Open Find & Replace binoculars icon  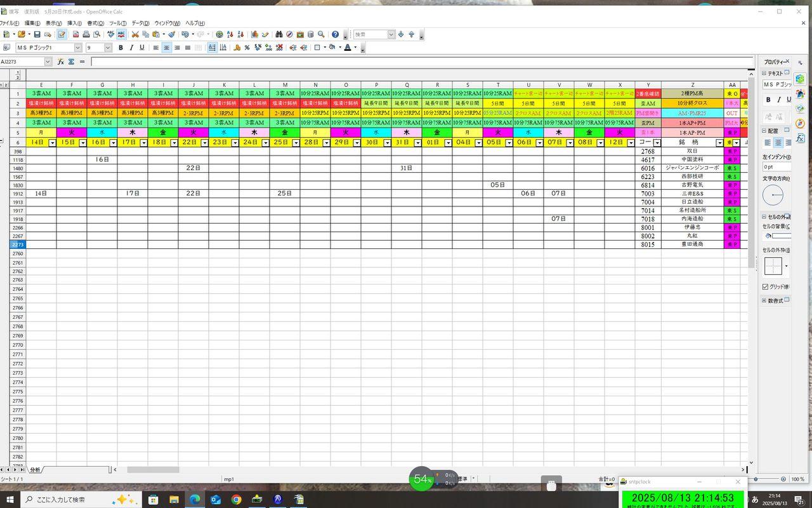278,34
